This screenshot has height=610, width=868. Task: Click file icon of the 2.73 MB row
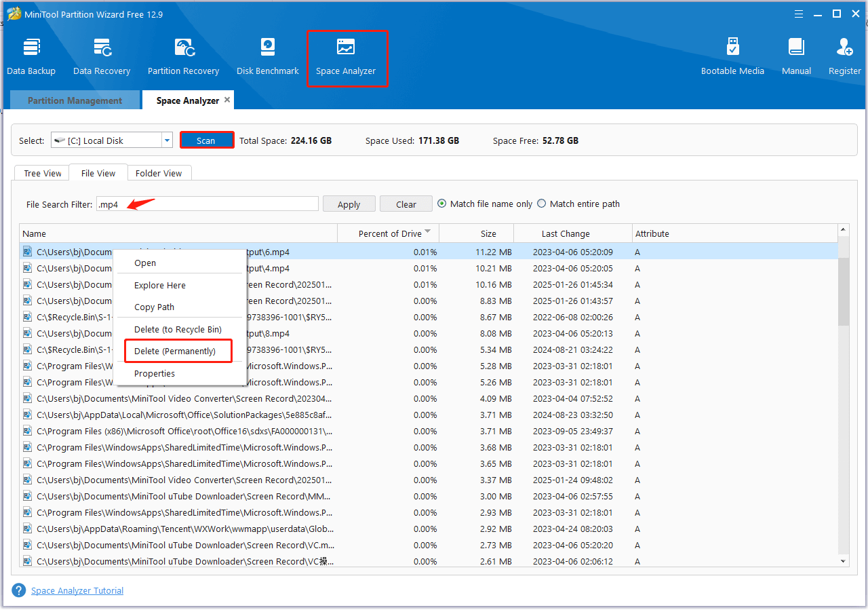[27, 545]
